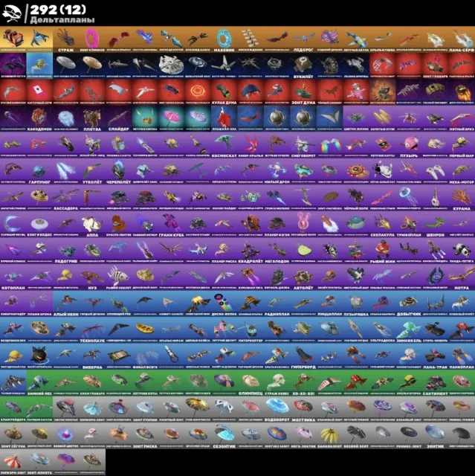This screenshot has width=475, height=476.
Task: Choose the ФИНАЛ ВСЕГО glider
Action: (x=145, y=356)
